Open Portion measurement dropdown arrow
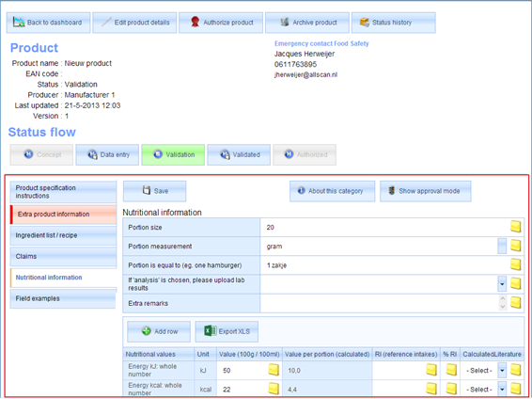The image size is (532, 399). (502, 246)
